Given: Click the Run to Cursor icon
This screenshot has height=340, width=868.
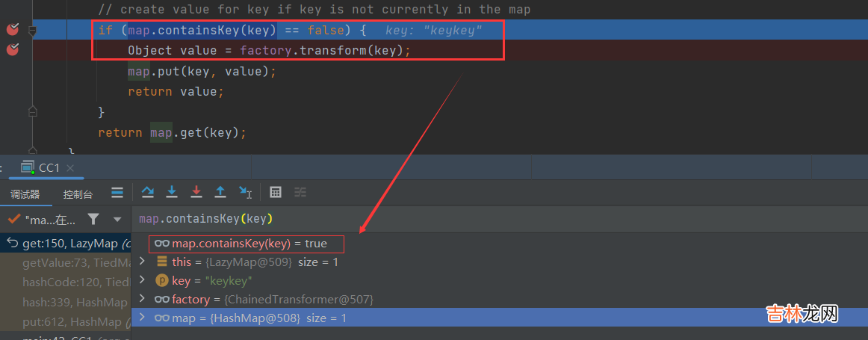Looking at the screenshot, I should 245,192.
